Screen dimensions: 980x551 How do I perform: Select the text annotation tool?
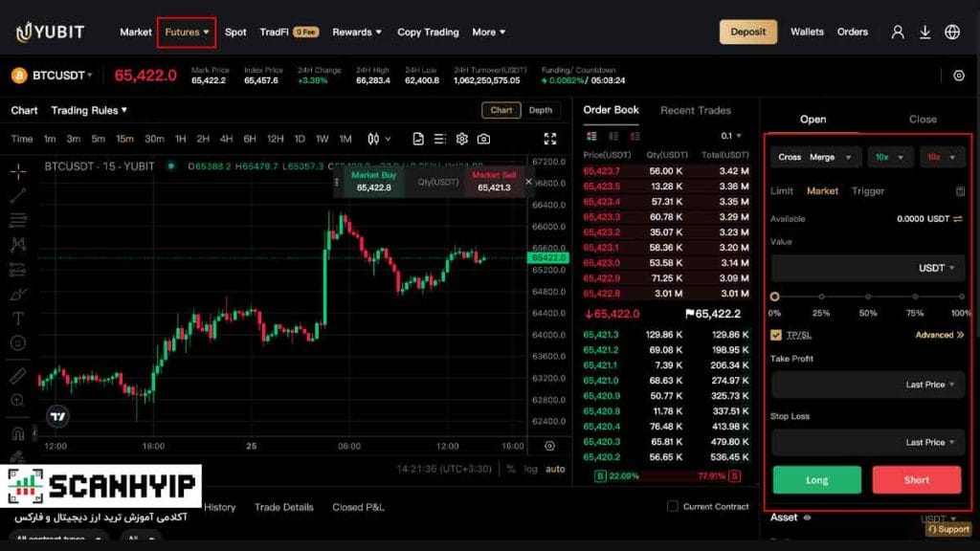point(18,319)
